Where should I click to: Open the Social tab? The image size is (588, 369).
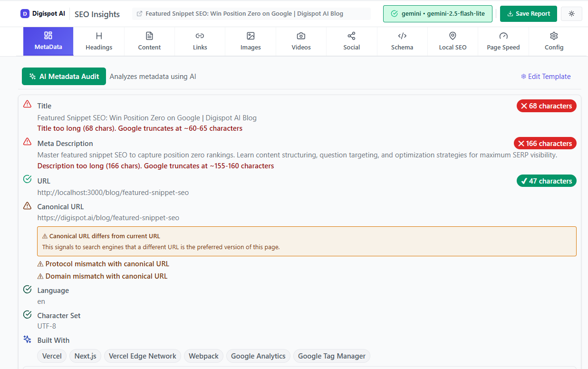tap(352, 41)
